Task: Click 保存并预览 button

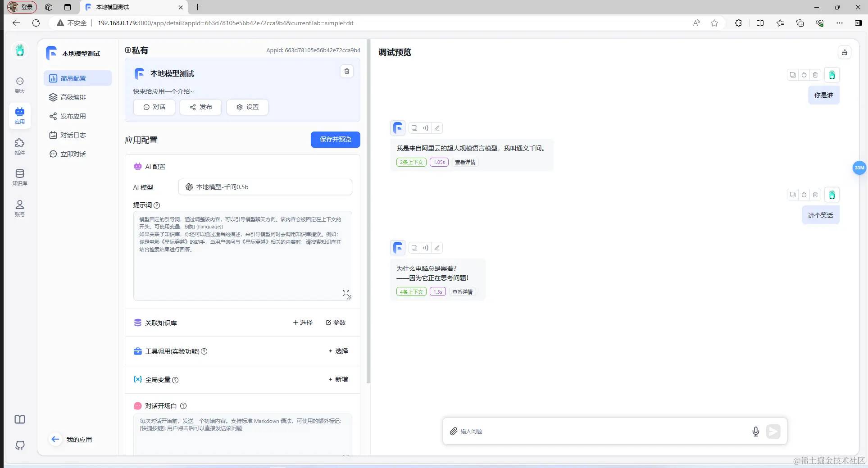Action: coord(335,139)
